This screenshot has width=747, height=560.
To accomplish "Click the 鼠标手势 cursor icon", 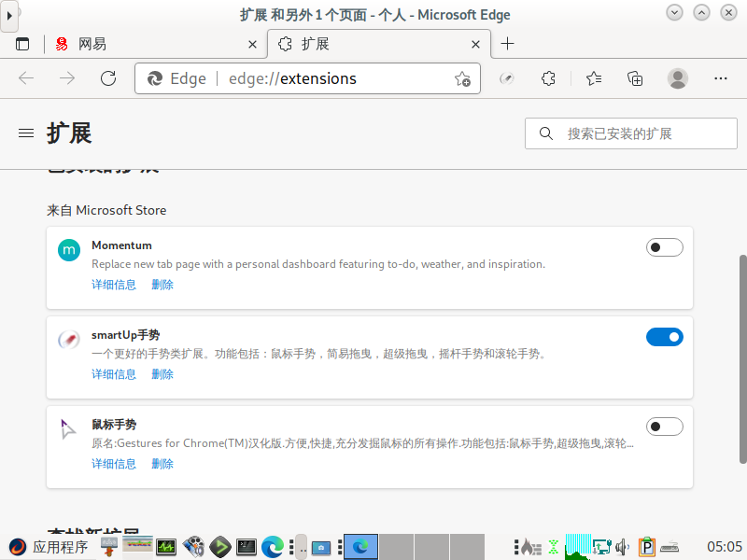I will coord(68,428).
